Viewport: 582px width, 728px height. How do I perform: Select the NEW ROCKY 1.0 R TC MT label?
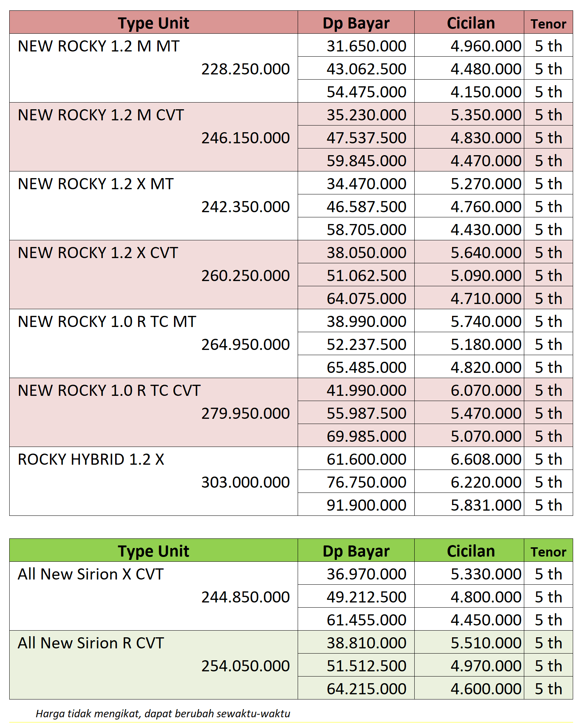click(x=107, y=322)
